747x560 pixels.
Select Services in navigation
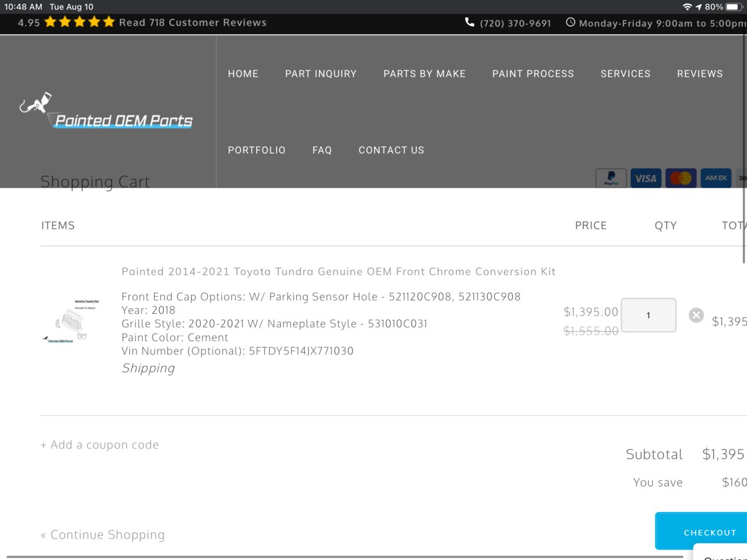625,74
